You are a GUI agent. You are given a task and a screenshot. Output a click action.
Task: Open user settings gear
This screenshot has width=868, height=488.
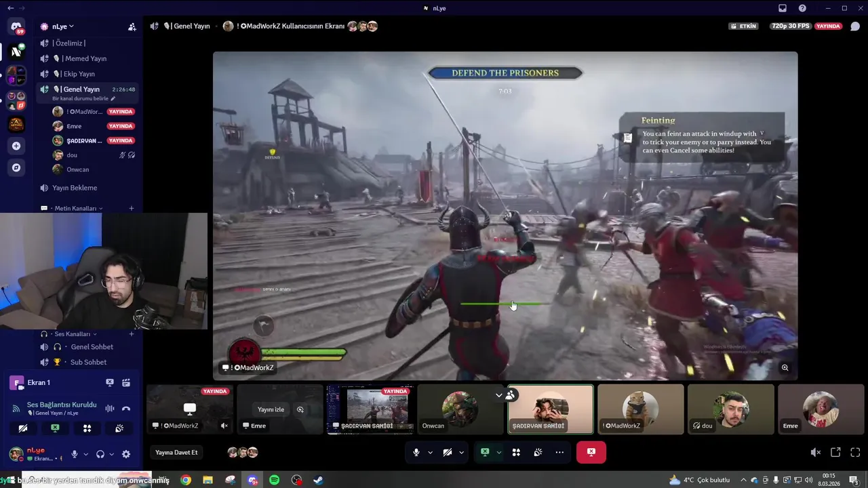point(126,454)
